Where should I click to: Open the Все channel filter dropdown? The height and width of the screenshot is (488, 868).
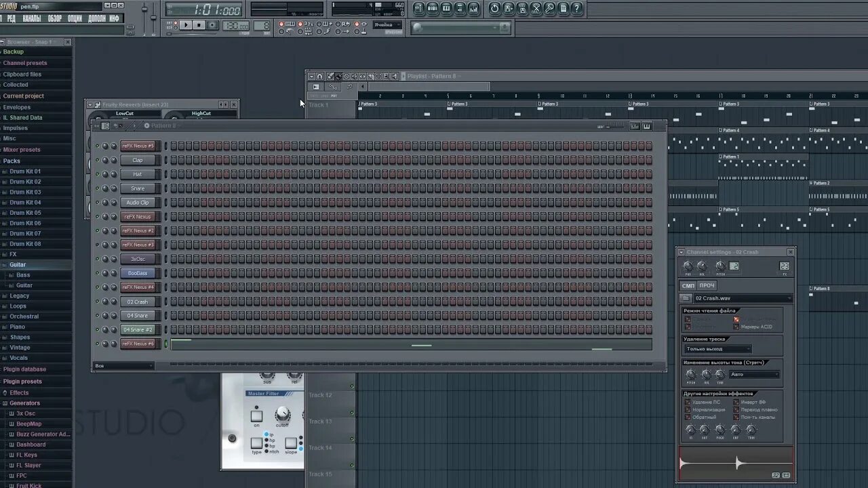coord(124,366)
